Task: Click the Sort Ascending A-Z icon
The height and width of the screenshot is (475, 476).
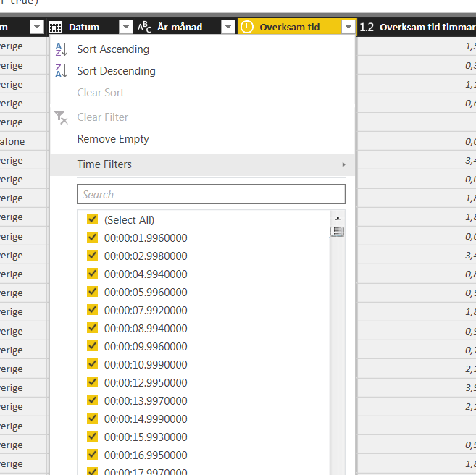Action: tap(62, 49)
